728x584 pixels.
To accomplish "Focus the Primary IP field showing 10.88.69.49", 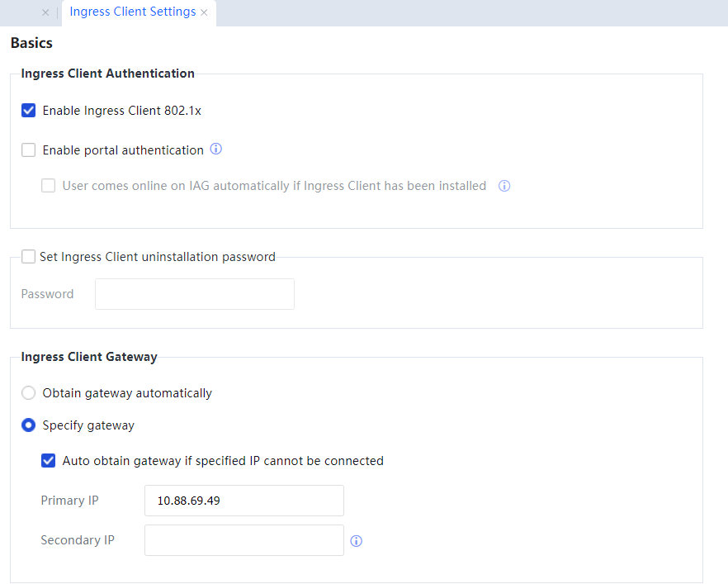I will pos(243,501).
